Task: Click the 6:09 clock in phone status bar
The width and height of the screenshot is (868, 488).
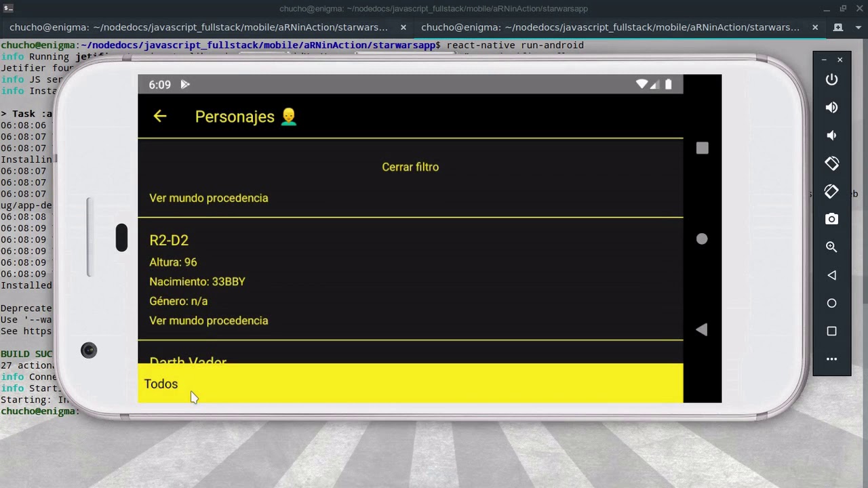Action: point(160,85)
